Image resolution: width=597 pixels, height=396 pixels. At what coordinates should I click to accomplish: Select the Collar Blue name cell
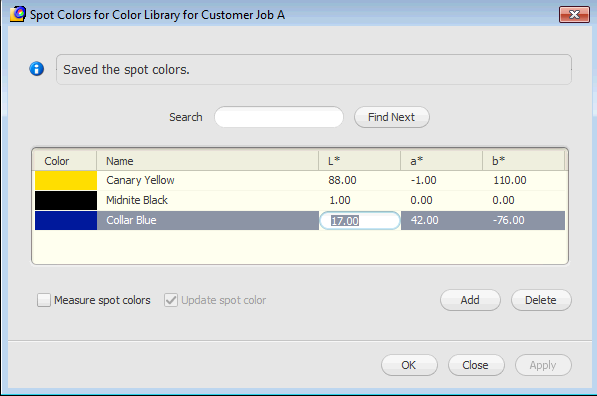pyautogui.click(x=208, y=220)
